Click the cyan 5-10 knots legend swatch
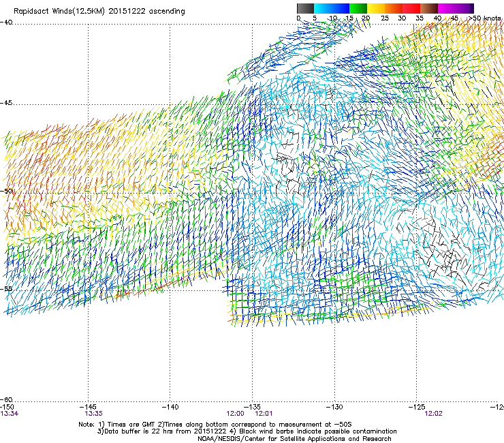 (x=323, y=8)
